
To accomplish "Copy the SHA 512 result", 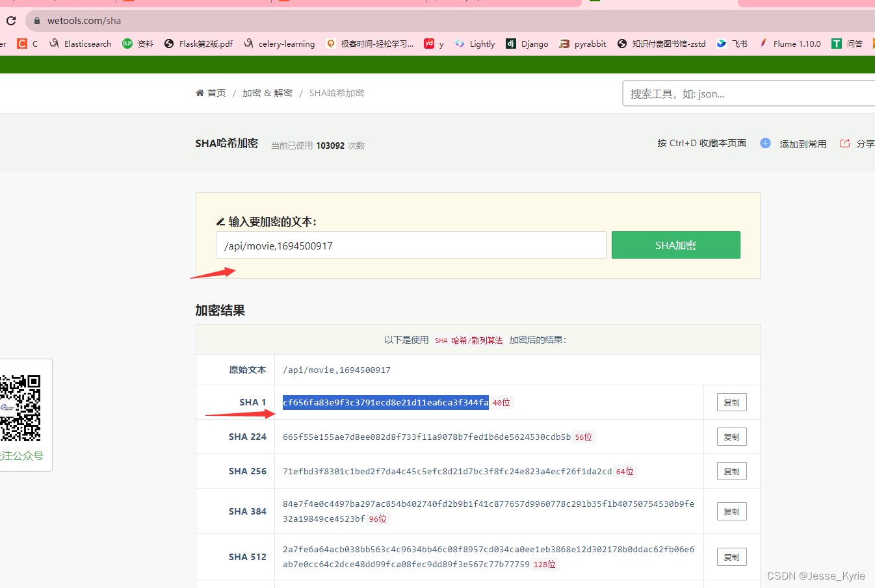I will click(731, 556).
